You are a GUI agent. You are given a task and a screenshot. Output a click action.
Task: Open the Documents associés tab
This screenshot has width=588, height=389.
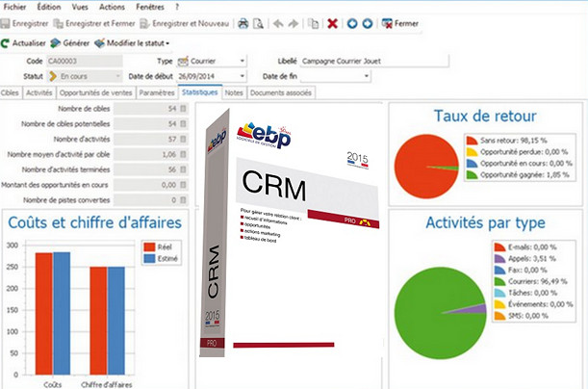click(280, 93)
